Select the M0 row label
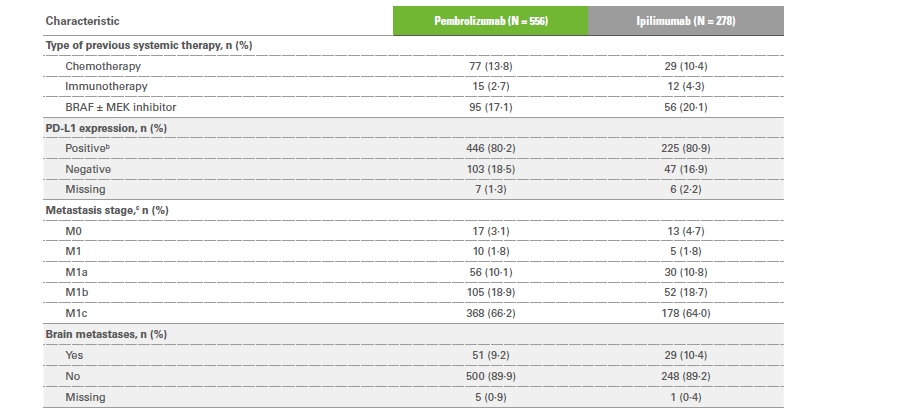Image resolution: width=923 pixels, height=413 pixels. (74, 231)
